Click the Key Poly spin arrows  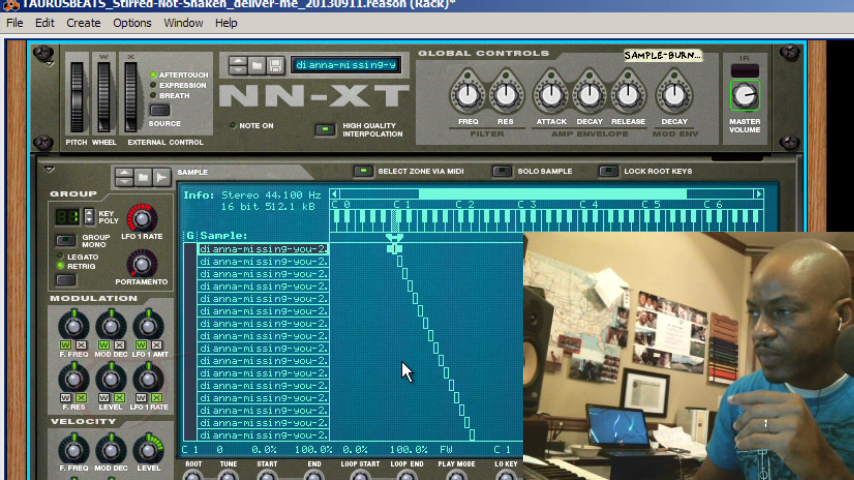(x=89, y=217)
